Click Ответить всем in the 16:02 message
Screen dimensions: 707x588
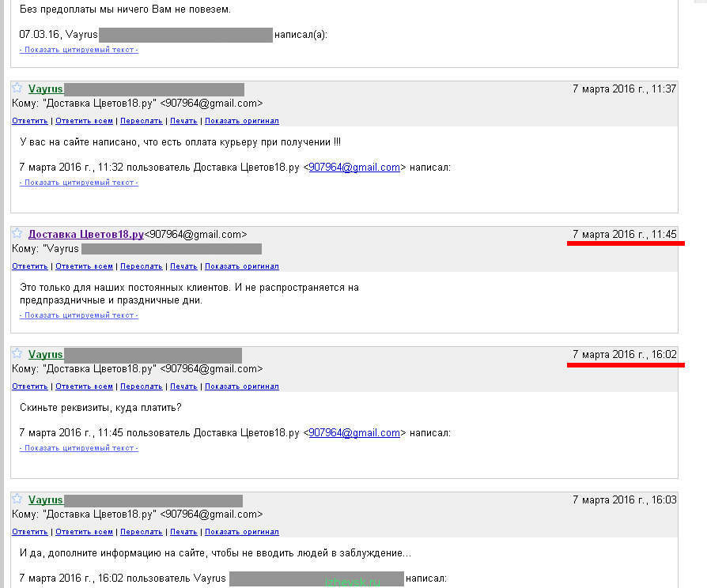tap(85, 386)
